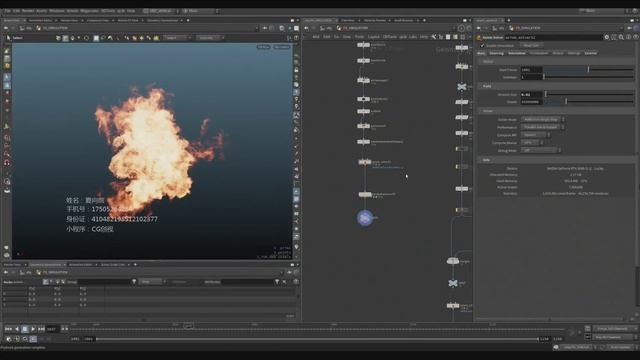
Task: Open the spreadsheet view mode dropdown
Action: (x=152, y=282)
